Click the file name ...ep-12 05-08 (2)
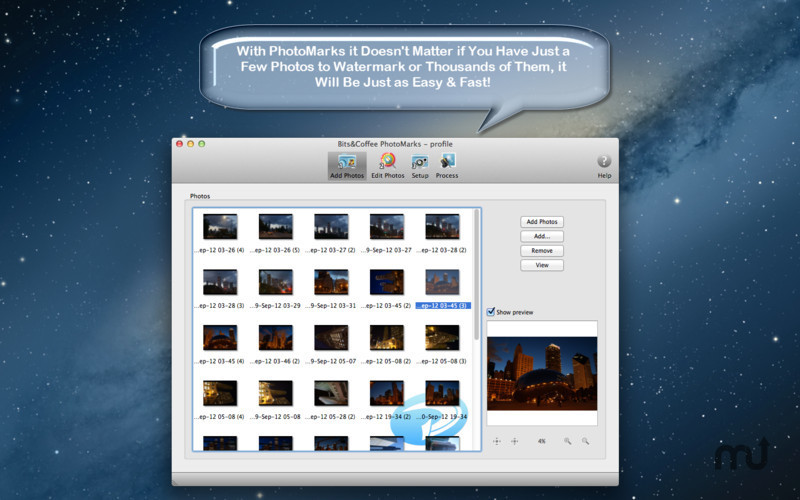This screenshot has width=800, height=500. 387,361
